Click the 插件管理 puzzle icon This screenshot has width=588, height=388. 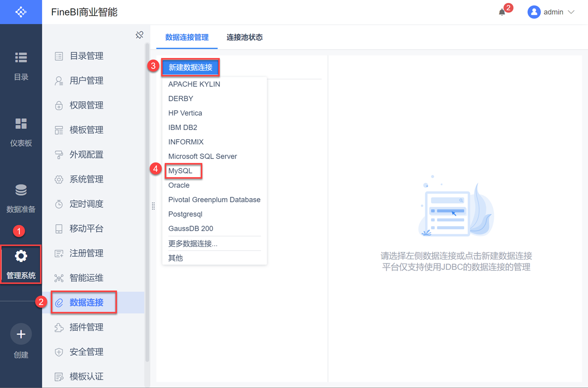coord(59,327)
